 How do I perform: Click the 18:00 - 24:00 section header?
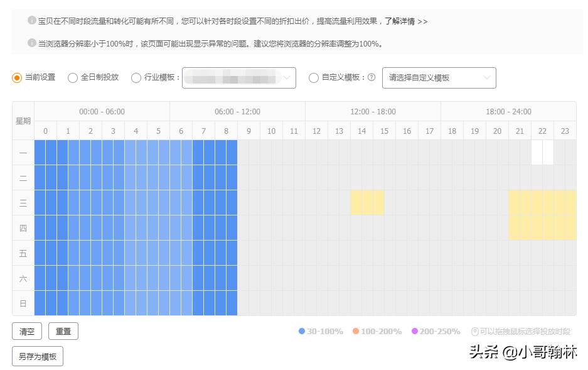(508, 111)
